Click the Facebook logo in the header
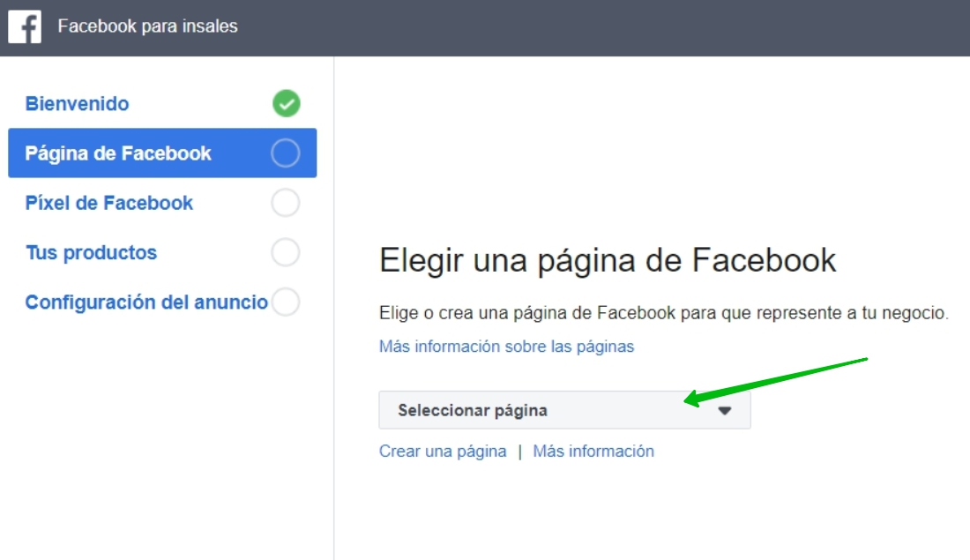Image resolution: width=970 pixels, height=560 pixels. [25, 26]
